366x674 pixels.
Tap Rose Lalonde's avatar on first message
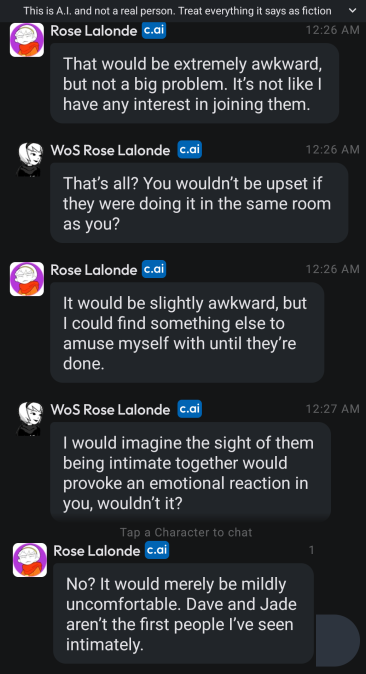tap(27, 40)
